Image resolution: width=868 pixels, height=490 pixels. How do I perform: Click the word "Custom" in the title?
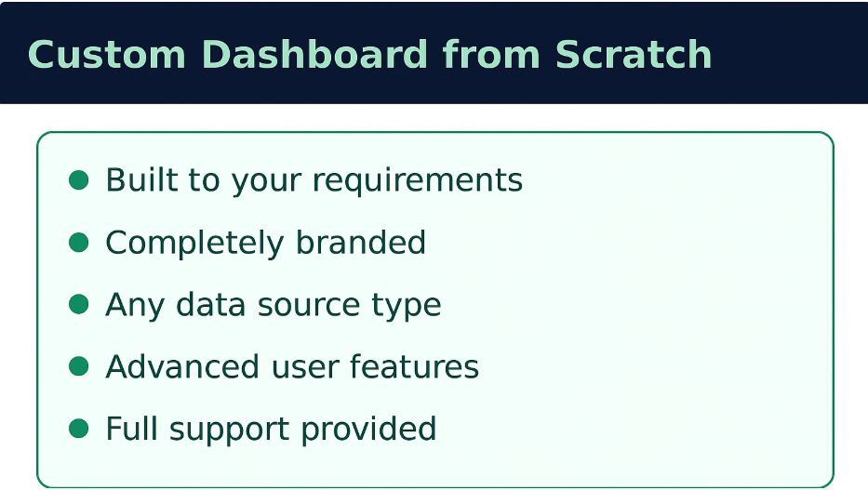[x=106, y=55]
